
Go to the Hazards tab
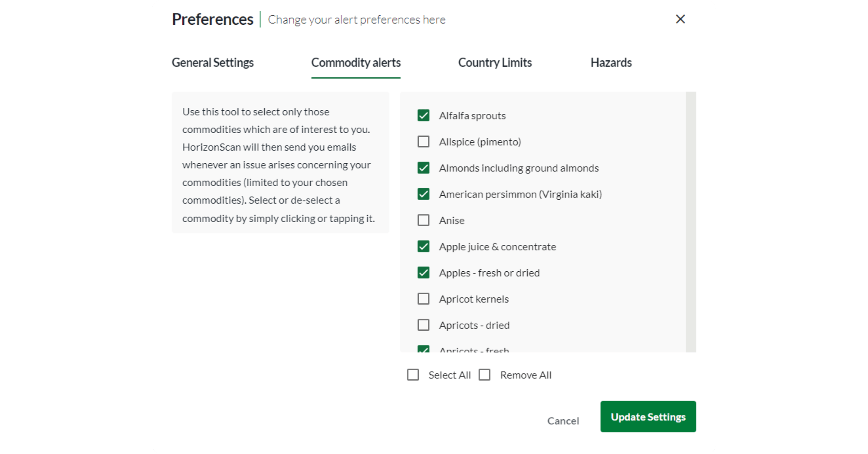click(611, 63)
